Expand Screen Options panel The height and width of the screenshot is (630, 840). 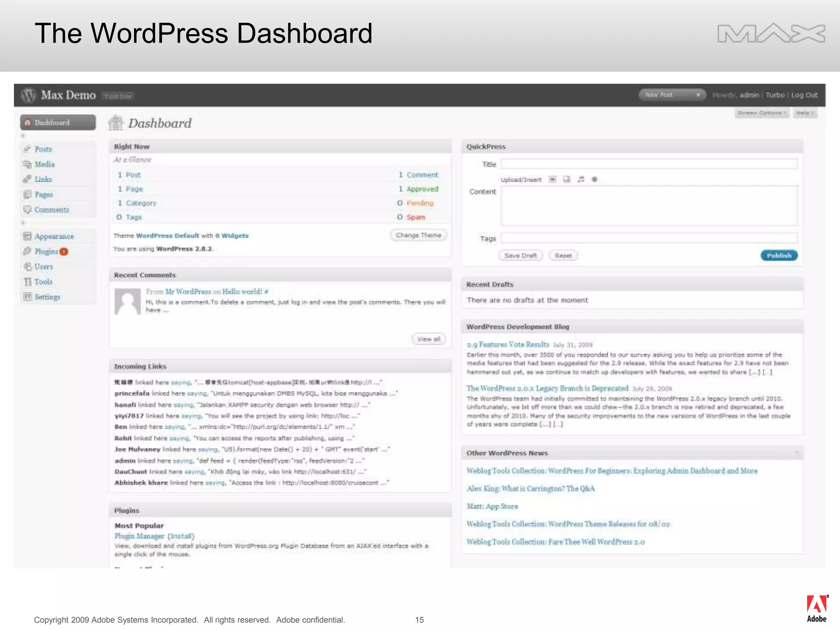(x=762, y=113)
